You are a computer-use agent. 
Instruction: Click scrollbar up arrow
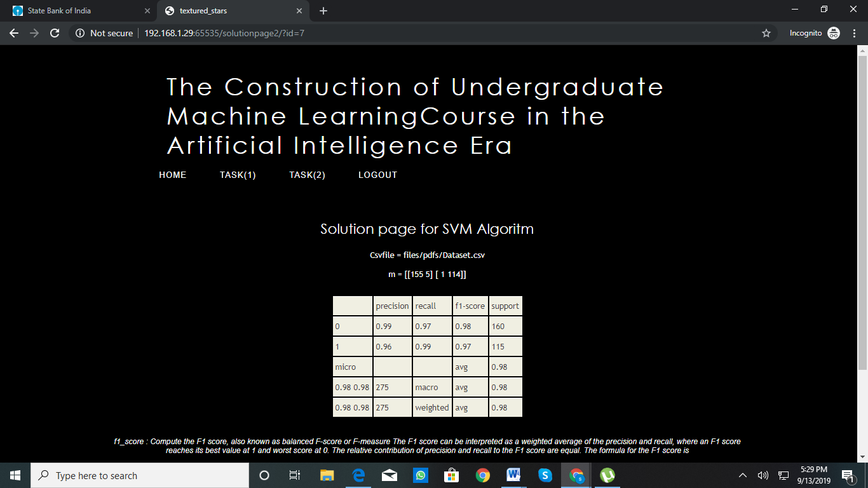(x=862, y=50)
